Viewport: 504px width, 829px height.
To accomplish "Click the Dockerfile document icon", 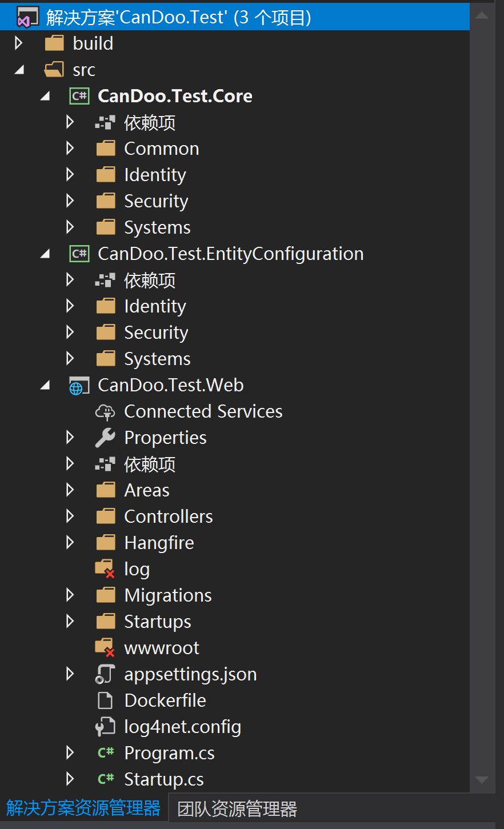I will coord(105,700).
